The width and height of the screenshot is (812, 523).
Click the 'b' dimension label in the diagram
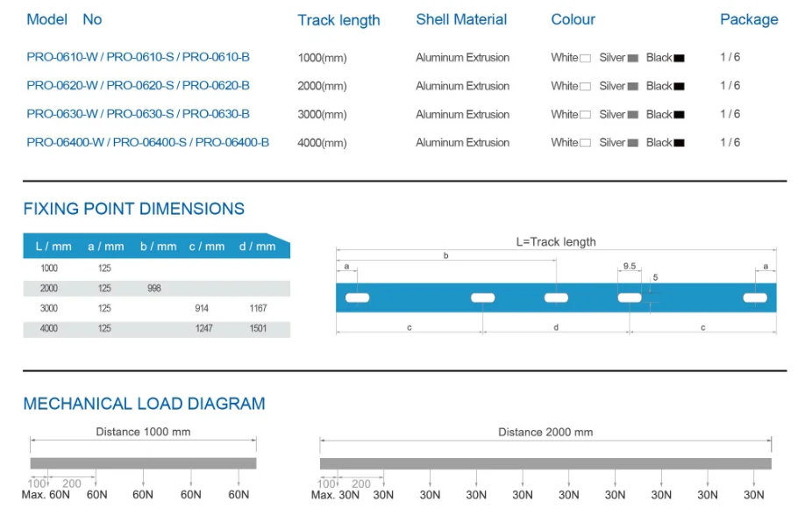coord(445,255)
